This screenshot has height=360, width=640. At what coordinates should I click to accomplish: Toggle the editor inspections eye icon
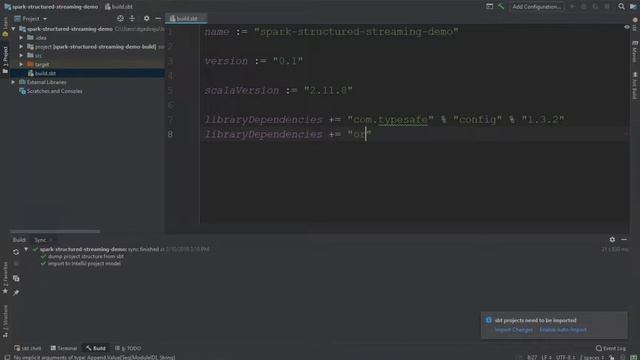pyautogui.click(x=627, y=27)
